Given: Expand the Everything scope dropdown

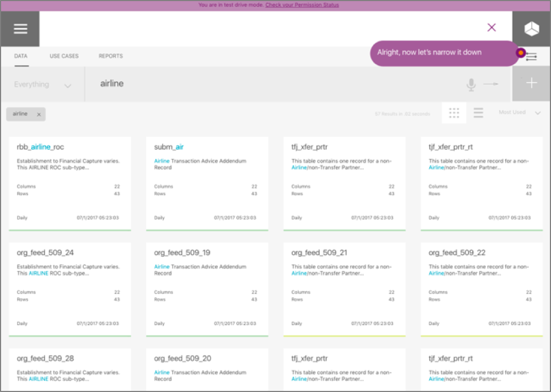Looking at the screenshot, I should pos(43,84).
